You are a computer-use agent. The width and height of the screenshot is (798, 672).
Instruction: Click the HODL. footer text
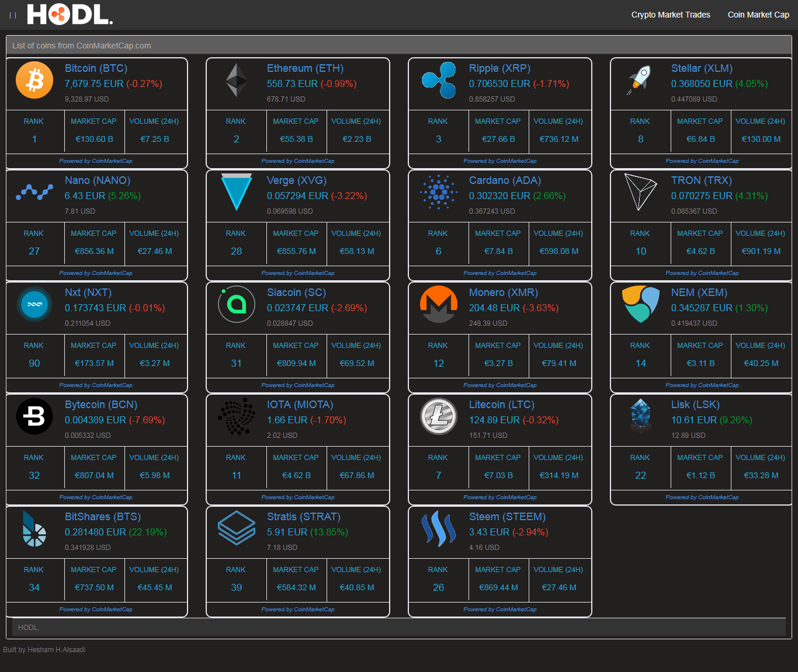[x=29, y=628]
